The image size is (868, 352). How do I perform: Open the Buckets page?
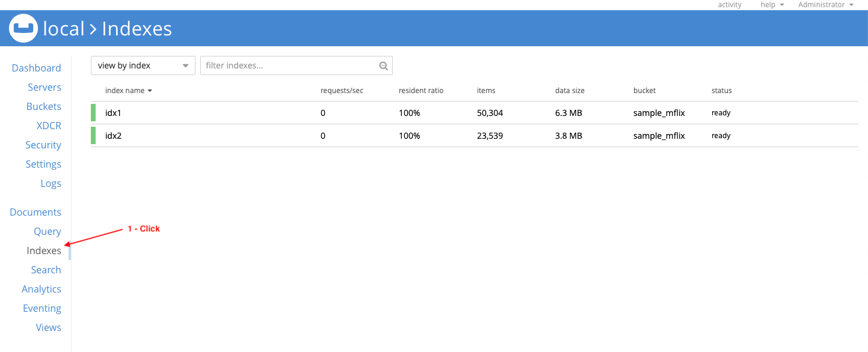point(44,106)
